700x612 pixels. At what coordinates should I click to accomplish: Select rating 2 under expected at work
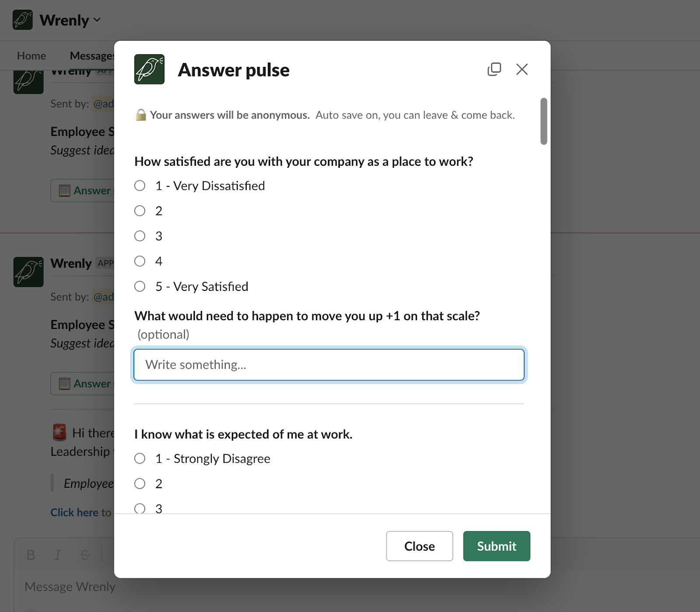click(140, 483)
